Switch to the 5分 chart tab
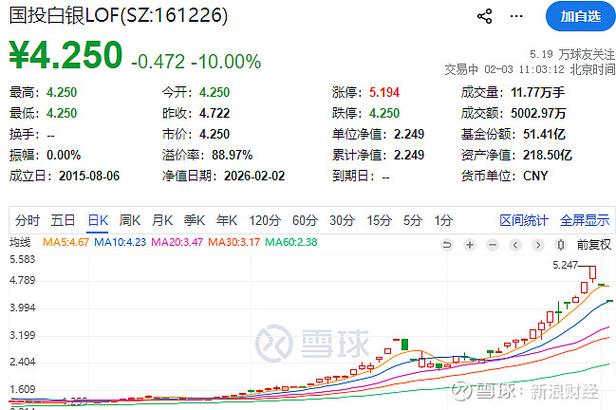The image size is (616, 410). pos(412,220)
